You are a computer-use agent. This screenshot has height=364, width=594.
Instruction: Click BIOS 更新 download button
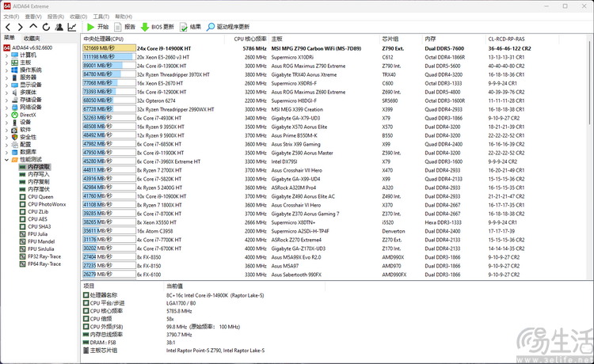point(157,27)
